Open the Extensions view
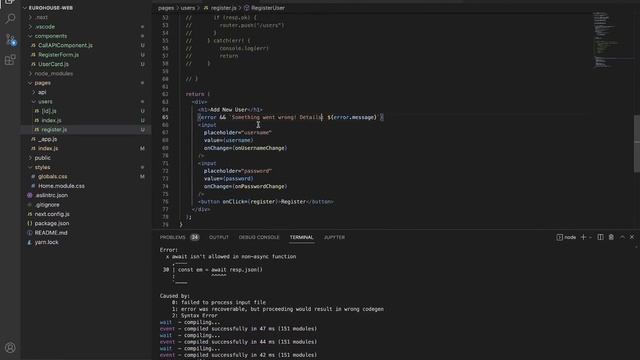This screenshot has width=640, height=360. pyautogui.click(x=10, y=60)
